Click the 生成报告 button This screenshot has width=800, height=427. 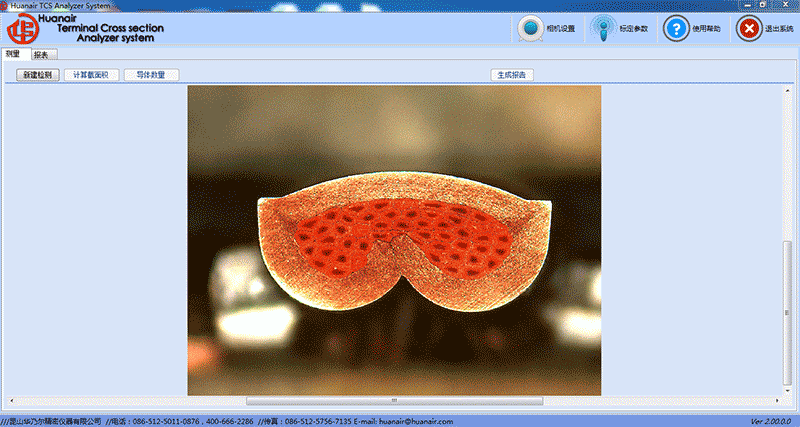[x=512, y=75]
